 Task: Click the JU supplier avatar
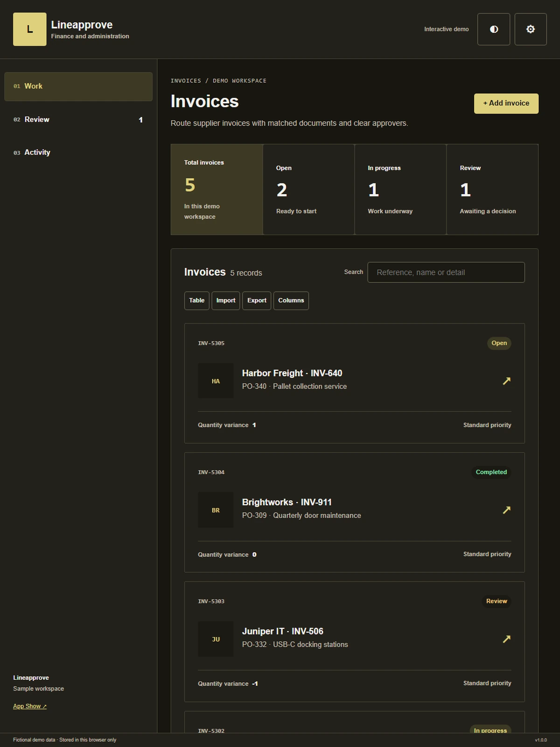point(216,639)
